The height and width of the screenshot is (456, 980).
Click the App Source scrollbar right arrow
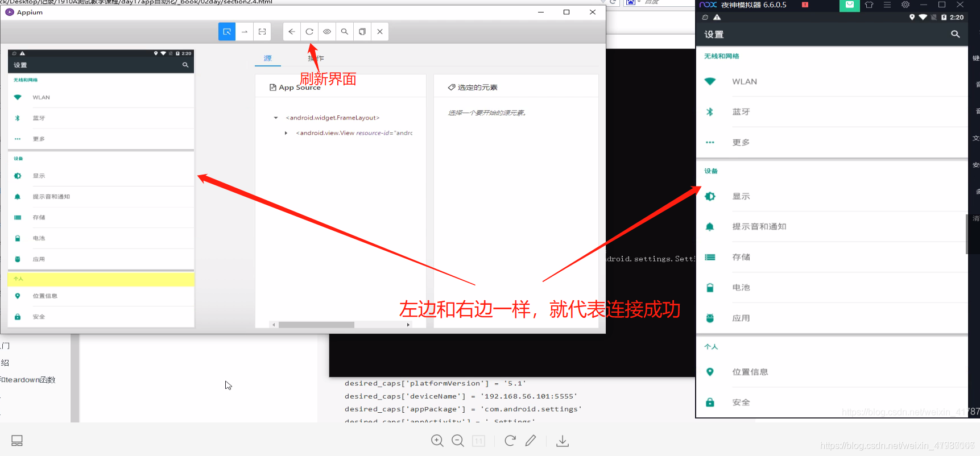(x=408, y=325)
